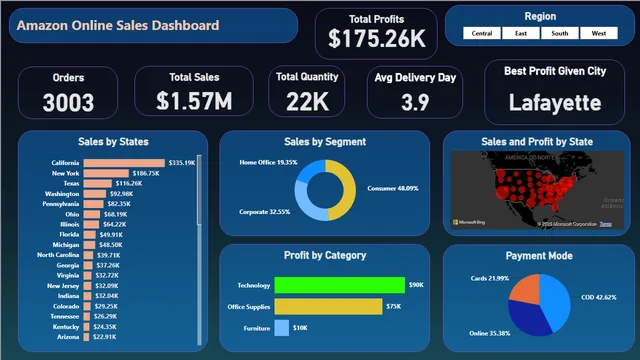Select the South region slicer button
The image size is (640, 360).
pos(560,33)
